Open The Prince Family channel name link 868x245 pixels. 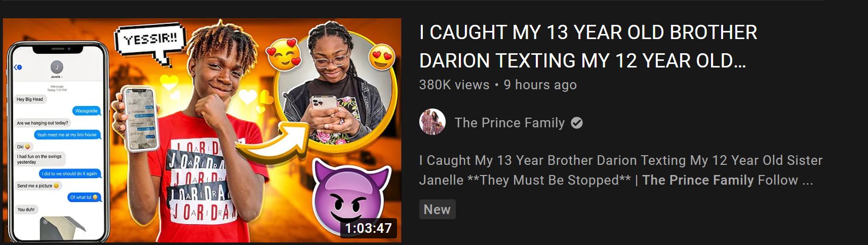pyautogui.click(x=509, y=123)
